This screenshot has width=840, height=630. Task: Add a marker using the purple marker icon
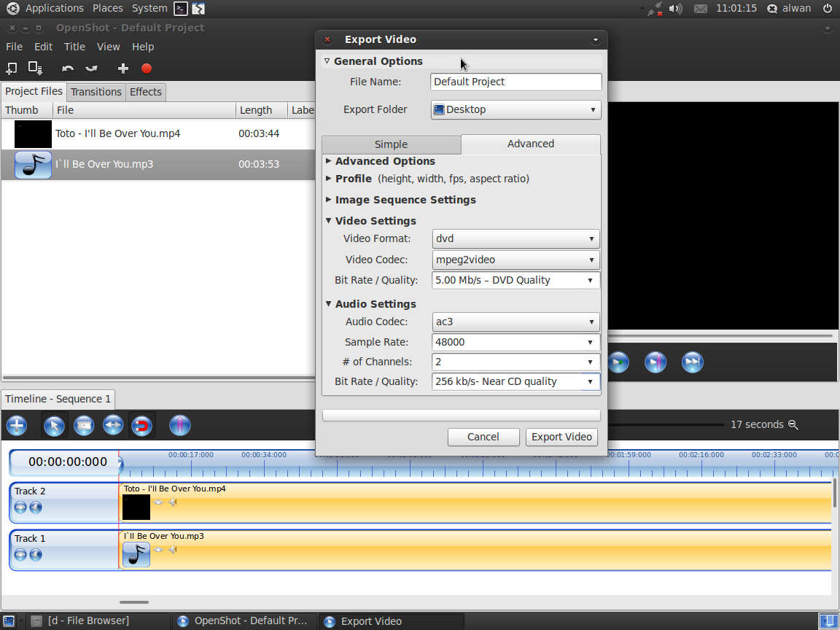pos(180,425)
